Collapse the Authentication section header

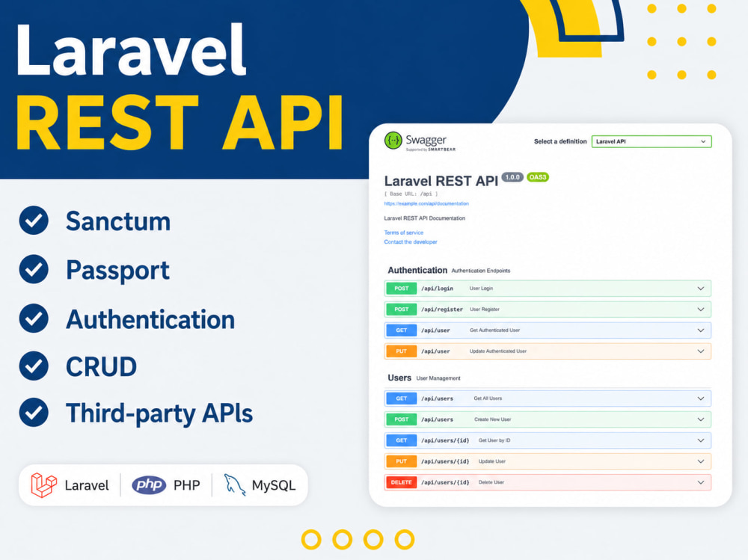point(417,271)
